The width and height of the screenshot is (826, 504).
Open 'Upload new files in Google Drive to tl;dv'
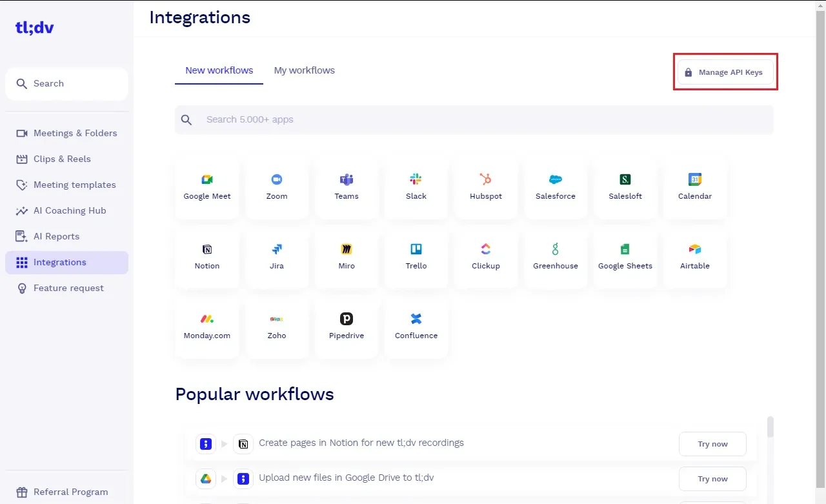click(346, 478)
